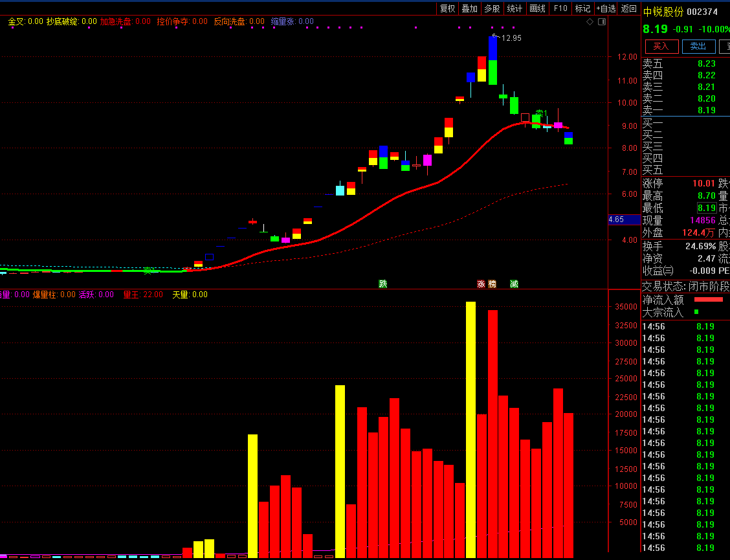
Task: Activate the 画线 drawing tool
Action: click(x=537, y=8)
